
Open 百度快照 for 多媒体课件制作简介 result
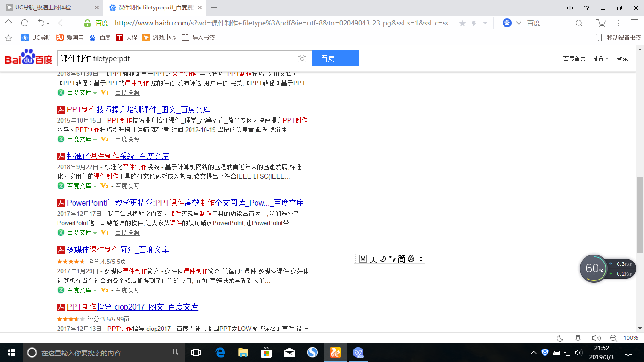tap(127, 290)
